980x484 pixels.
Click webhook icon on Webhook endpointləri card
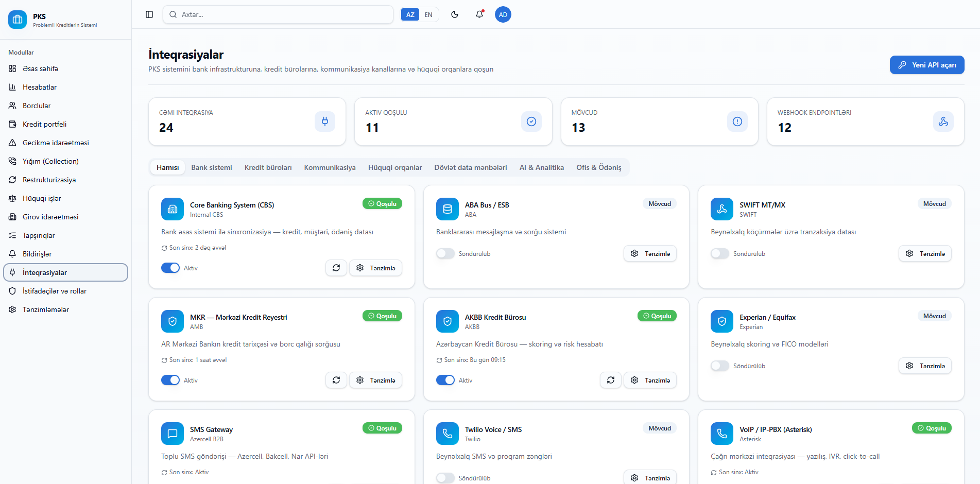coord(943,122)
